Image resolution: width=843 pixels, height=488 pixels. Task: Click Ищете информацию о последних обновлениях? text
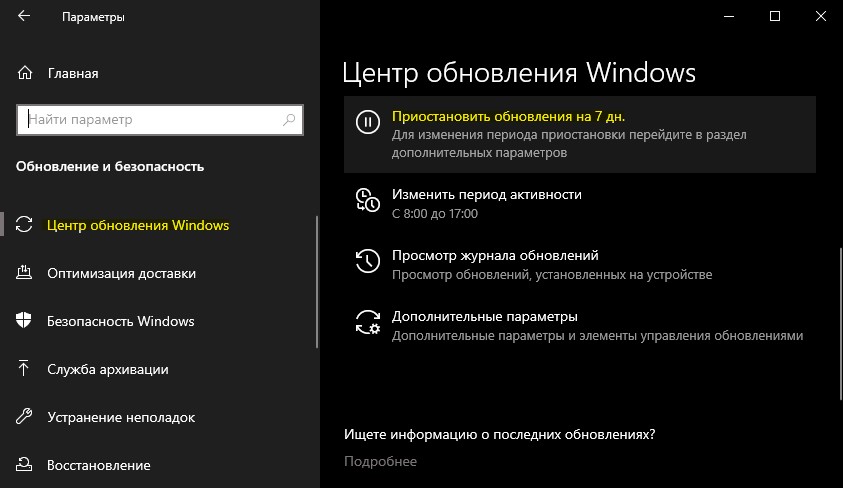(499, 434)
